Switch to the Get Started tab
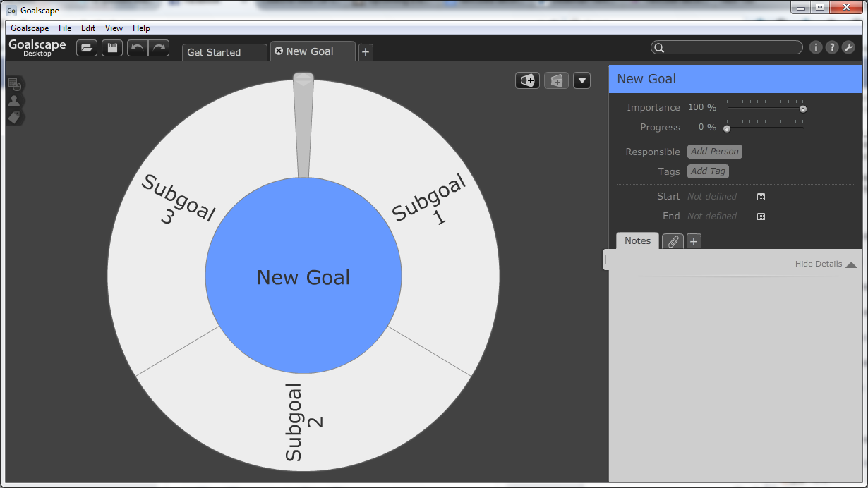This screenshot has height=488, width=868. coord(224,52)
